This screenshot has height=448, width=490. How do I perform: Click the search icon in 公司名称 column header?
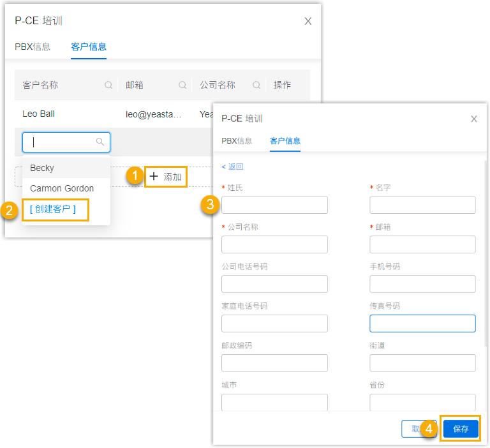pyautogui.click(x=256, y=85)
